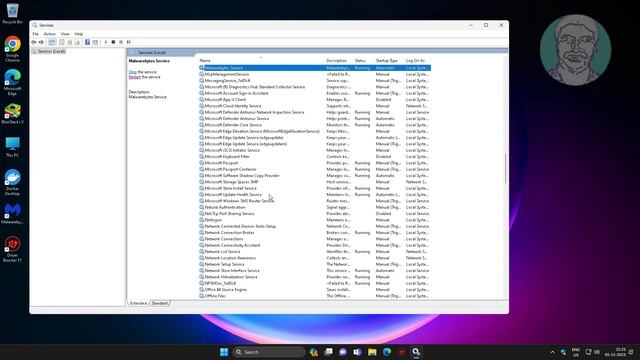Open Malwarebytes desktop icon

[12, 213]
